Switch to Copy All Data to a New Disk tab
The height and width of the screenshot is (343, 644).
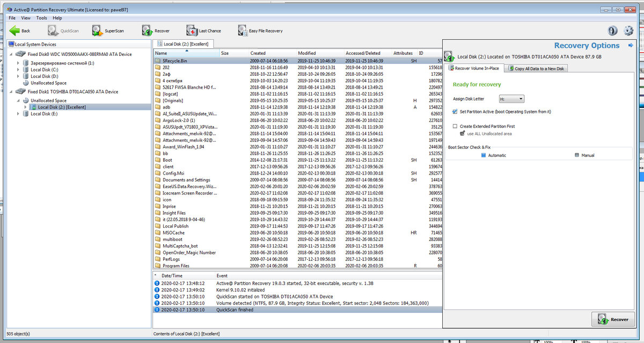click(537, 68)
